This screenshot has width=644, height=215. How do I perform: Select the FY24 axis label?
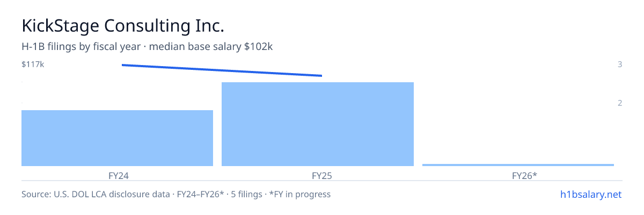117,175
